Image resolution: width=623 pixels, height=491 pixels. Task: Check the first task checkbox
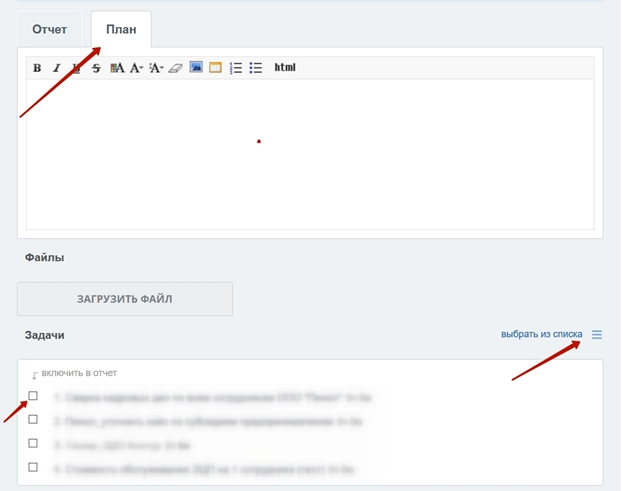pos(33,396)
